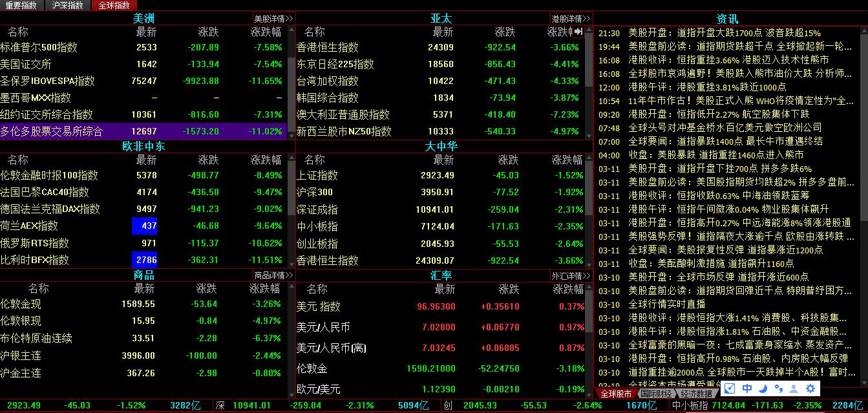Image resolution: width=868 pixels, height=413 pixels.
Task: Sort 大中华 table by 最新 column header
Action: click(x=443, y=160)
